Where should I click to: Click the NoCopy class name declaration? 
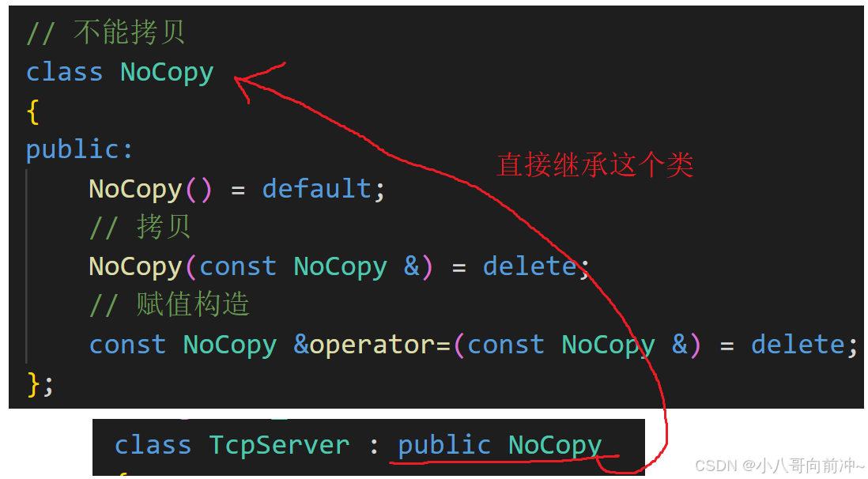167,73
